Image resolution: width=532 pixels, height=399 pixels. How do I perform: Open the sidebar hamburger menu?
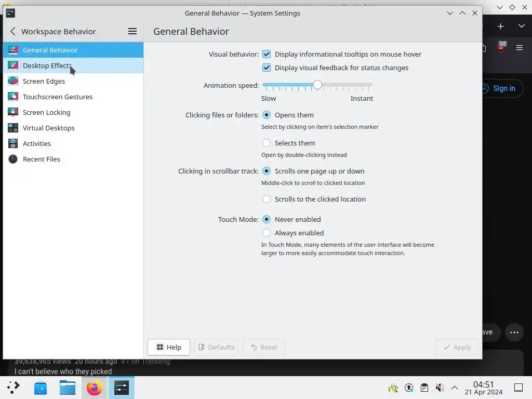(x=132, y=31)
